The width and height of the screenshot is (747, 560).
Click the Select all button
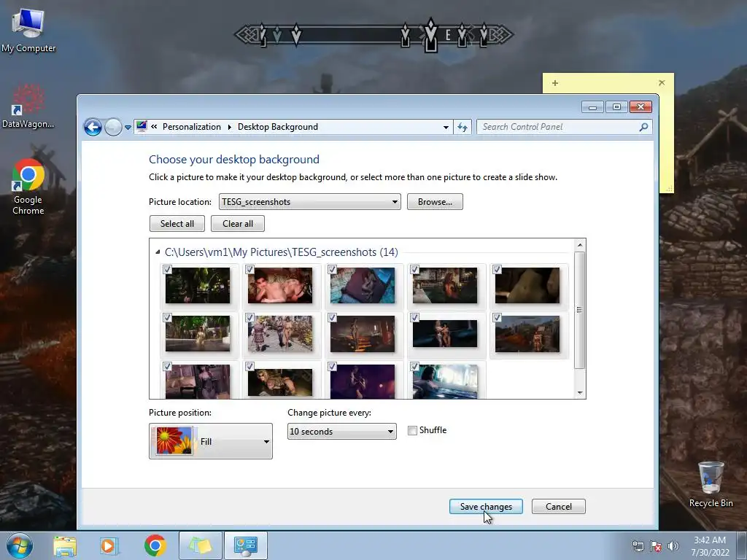point(177,224)
